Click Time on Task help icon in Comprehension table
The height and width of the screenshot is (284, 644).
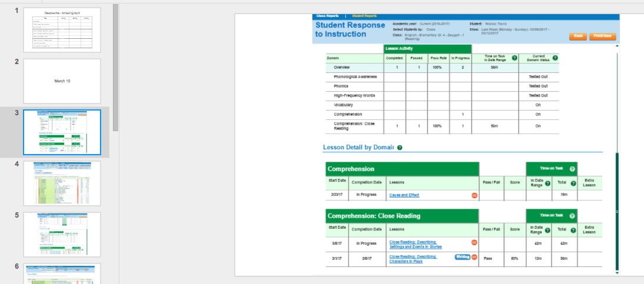[572, 169]
